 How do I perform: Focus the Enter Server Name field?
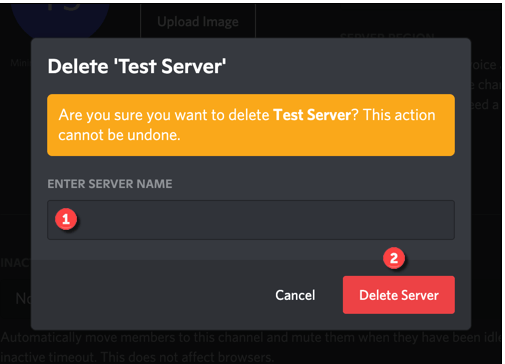coord(251,220)
